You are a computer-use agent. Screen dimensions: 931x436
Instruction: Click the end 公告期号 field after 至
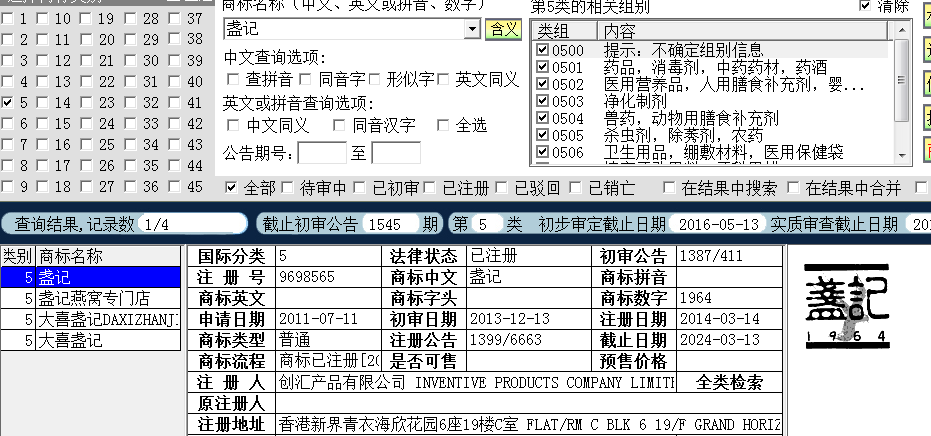(x=396, y=153)
